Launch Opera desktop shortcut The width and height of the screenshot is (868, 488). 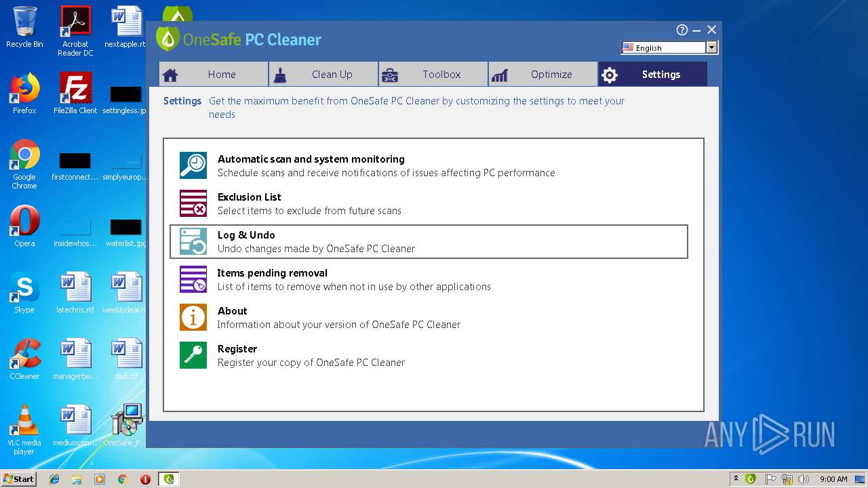[24, 226]
